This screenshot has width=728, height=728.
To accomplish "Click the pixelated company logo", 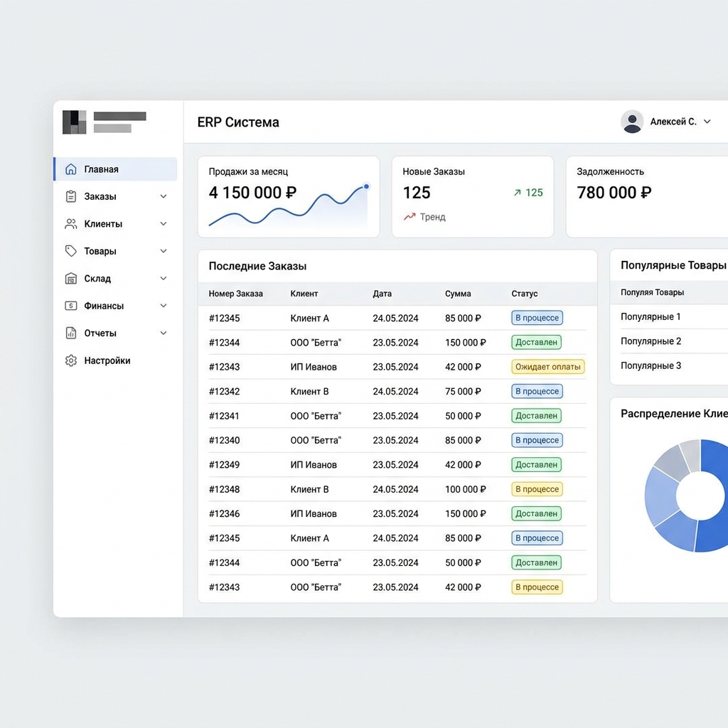I will [x=74, y=122].
